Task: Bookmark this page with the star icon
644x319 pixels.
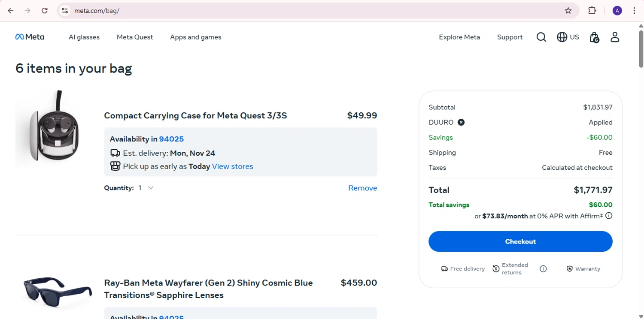Action: click(x=568, y=11)
